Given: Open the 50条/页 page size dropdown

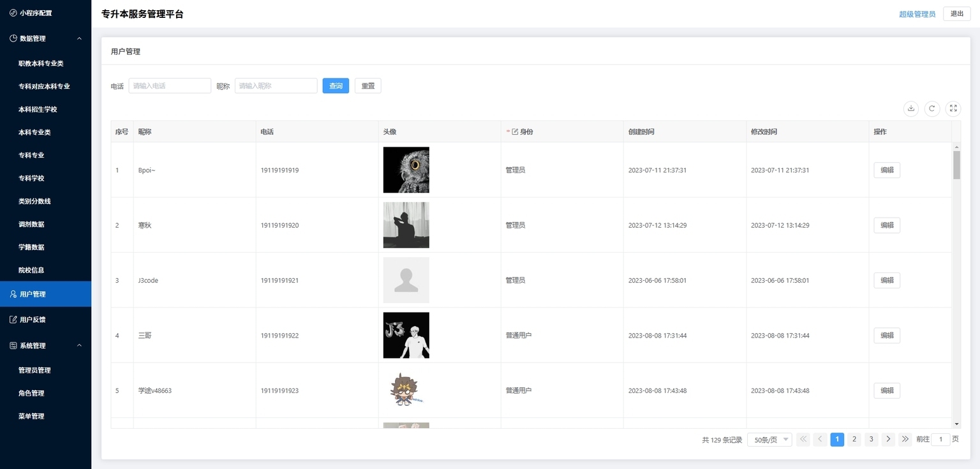Looking at the screenshot, I should pyautogui.click(x=769, y=440).
